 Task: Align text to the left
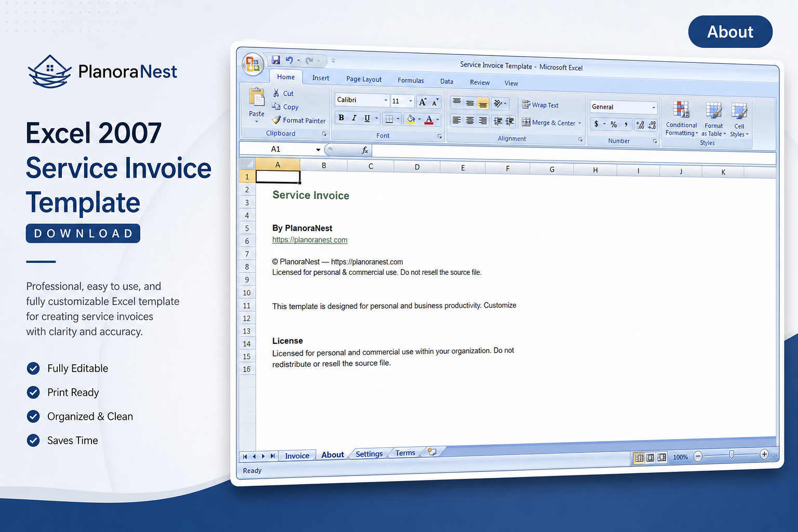tap(457, 121)
